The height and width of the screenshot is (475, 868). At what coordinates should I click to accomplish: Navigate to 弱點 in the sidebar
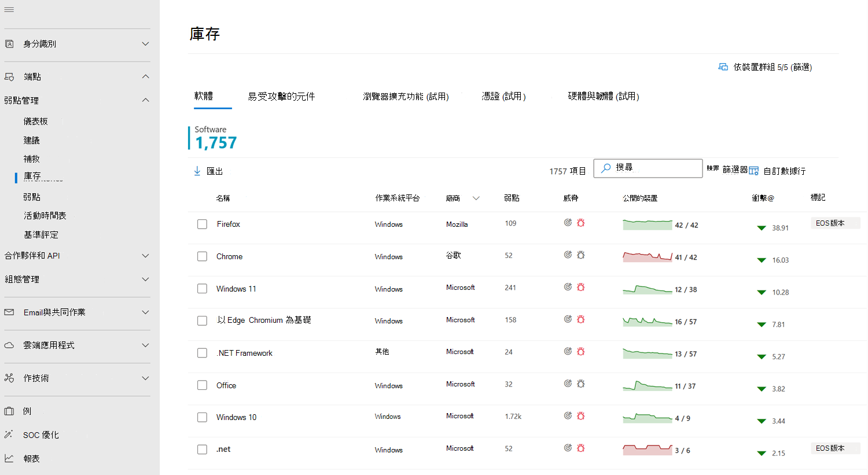pos(32,196)
